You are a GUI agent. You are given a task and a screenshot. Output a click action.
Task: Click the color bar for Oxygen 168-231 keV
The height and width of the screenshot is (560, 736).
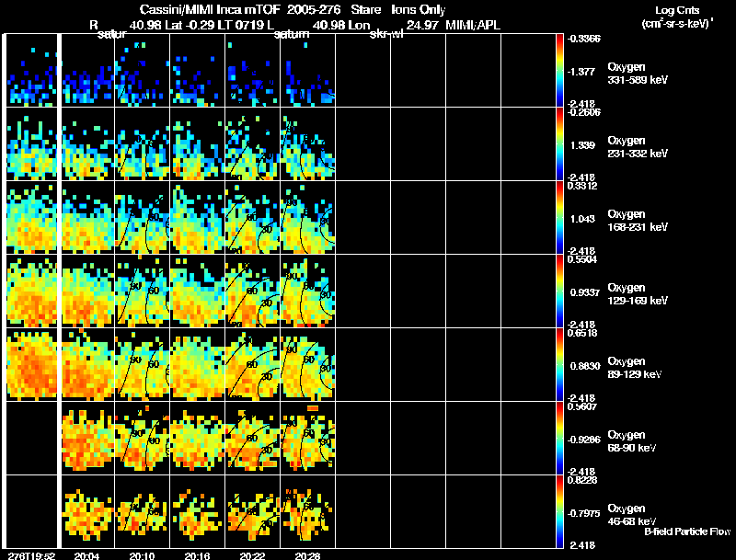pos(559,218)
